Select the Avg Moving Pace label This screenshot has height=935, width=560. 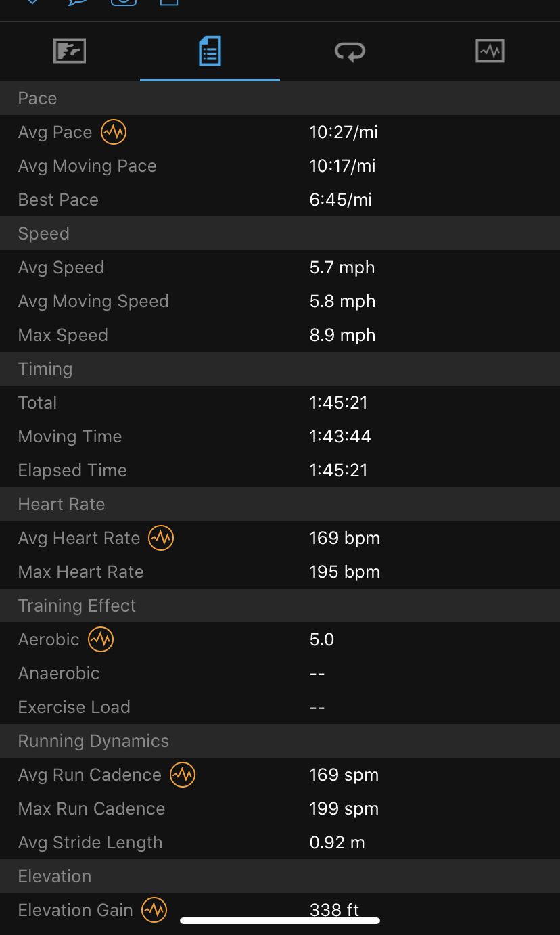[x=87, y=166]
